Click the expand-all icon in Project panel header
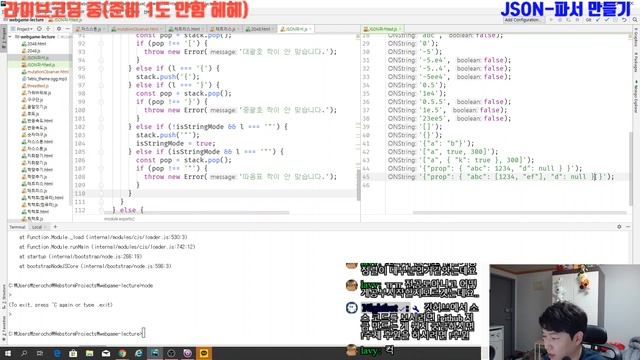The image size is (640, 360). (48, 29)
